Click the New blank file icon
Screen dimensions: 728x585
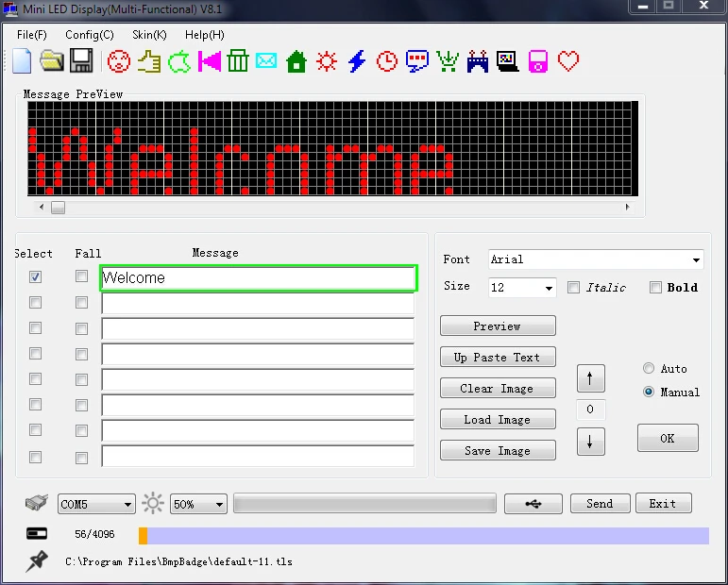pos(22,61)
